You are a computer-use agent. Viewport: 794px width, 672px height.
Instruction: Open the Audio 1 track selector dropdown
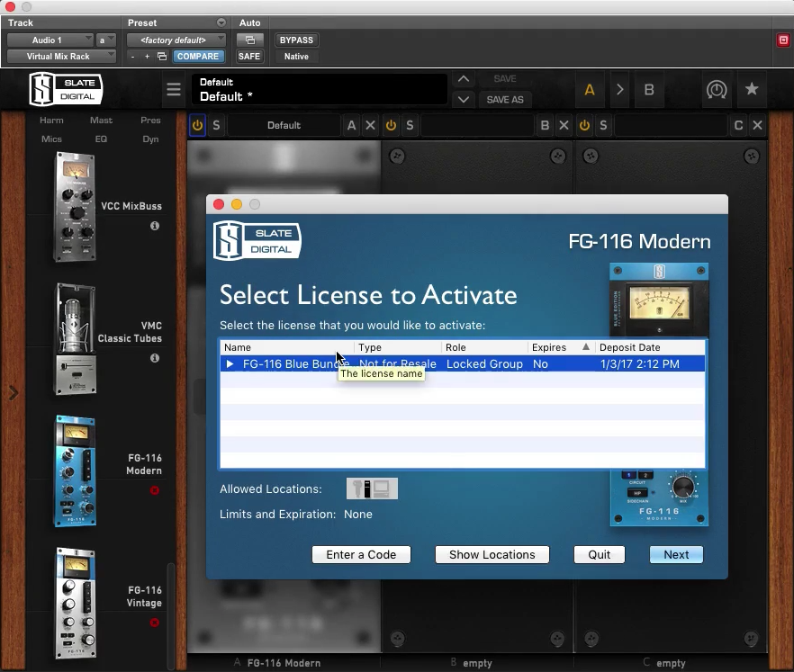(x=50, y=40)
